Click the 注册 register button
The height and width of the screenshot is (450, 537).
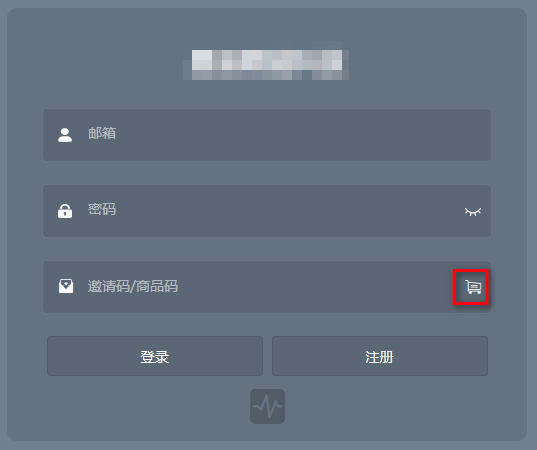[380, 356]
